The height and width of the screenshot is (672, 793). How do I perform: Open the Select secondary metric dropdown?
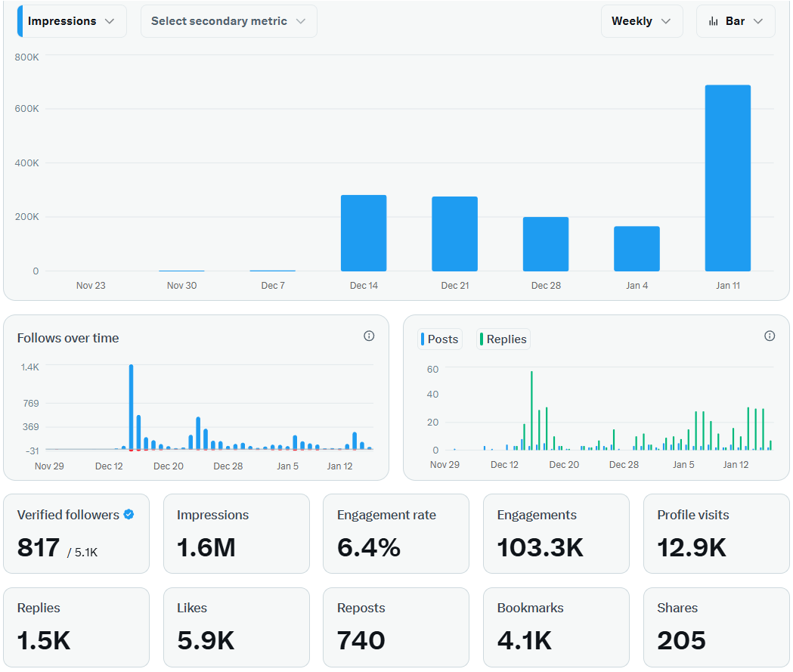[x=228, y=21]
